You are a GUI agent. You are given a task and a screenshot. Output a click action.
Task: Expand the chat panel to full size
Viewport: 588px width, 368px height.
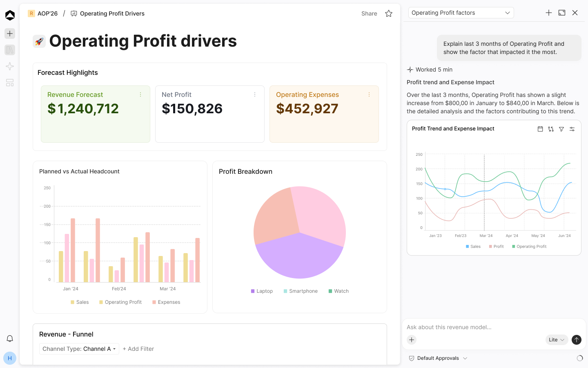tap(562, 13)
